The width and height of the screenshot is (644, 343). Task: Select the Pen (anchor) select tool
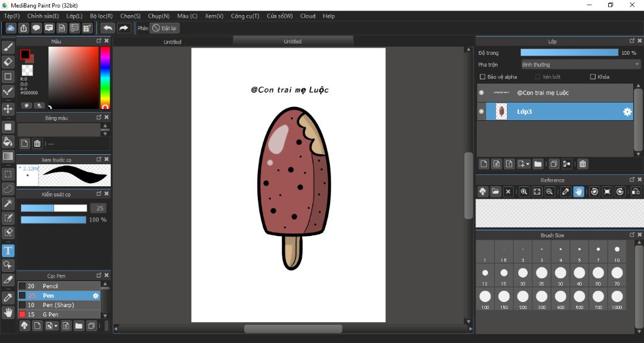pyautogui.click(x=8, y=218)
